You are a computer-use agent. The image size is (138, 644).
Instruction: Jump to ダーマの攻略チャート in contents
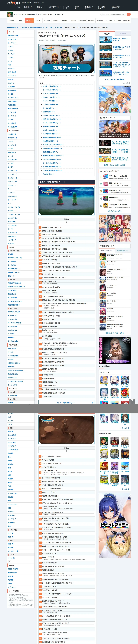click(x=50, y=108)
